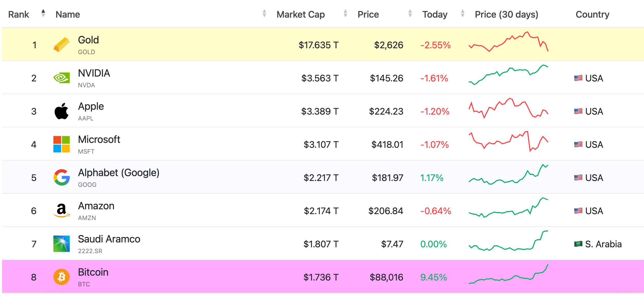
Task: Sort by Price using sort arrows
Action: [x=410, y=13]
